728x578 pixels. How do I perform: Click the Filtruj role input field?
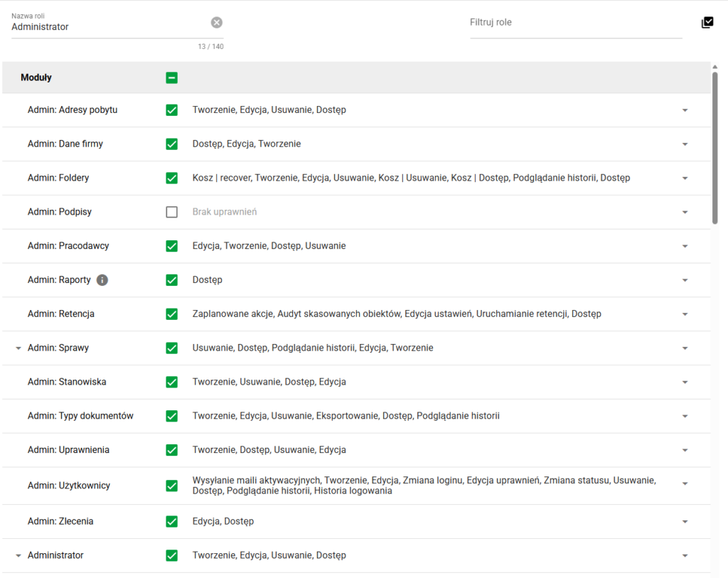coord(576,23)
